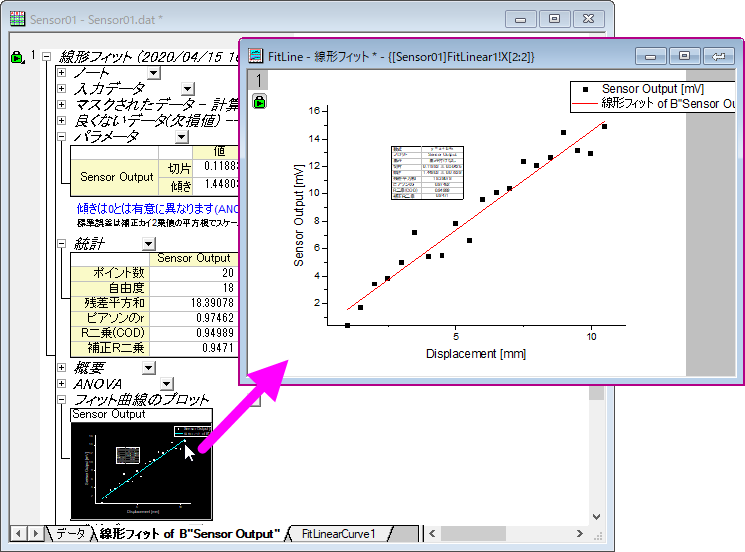Minimize the FitLine graph window

coord(651,57)
